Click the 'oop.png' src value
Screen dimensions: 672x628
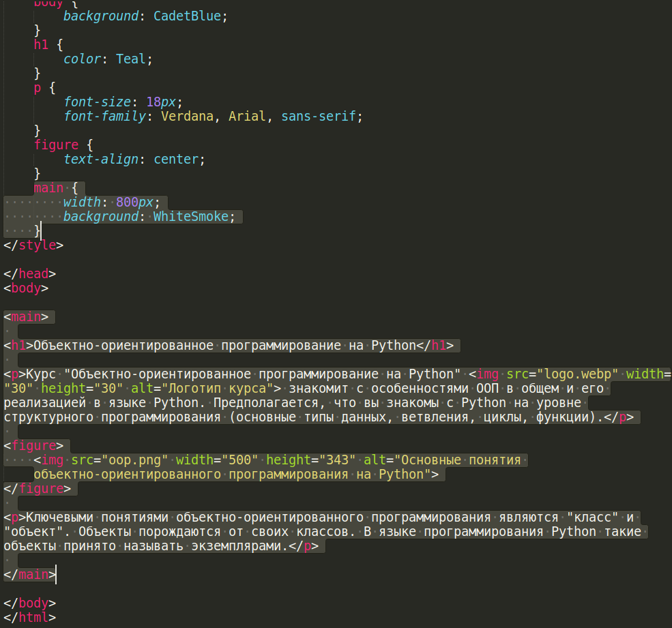(135, 460)
